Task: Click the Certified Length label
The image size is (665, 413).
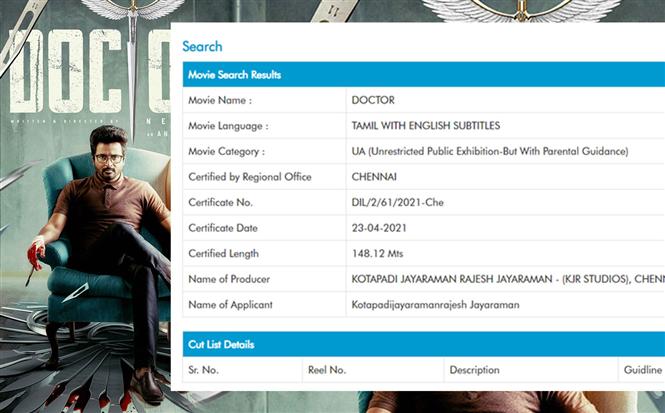Action: 223,254
